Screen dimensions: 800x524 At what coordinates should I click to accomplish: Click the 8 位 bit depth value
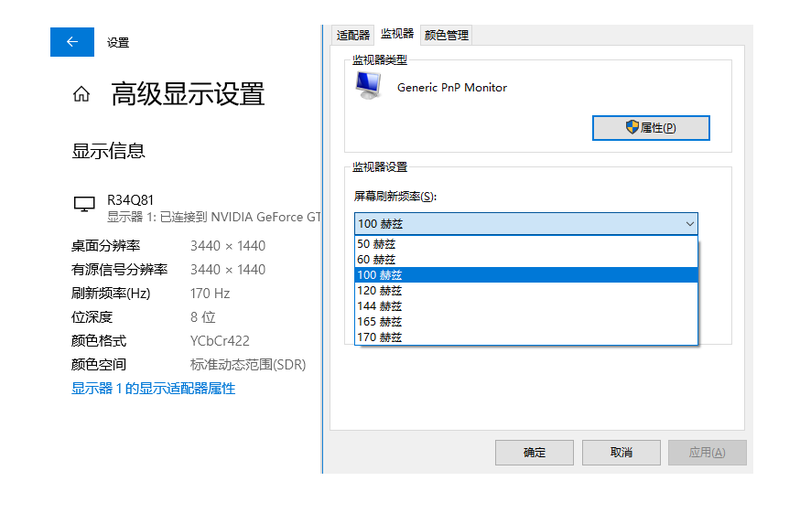click(203, 317)
